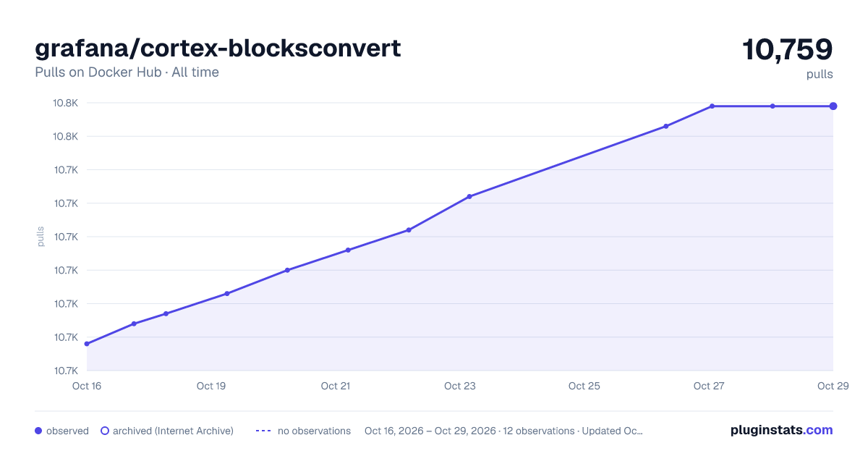This screenshot has height=456, width=868.
Task: Open the pluginstats.com link
Action: (x=782, y=430)
